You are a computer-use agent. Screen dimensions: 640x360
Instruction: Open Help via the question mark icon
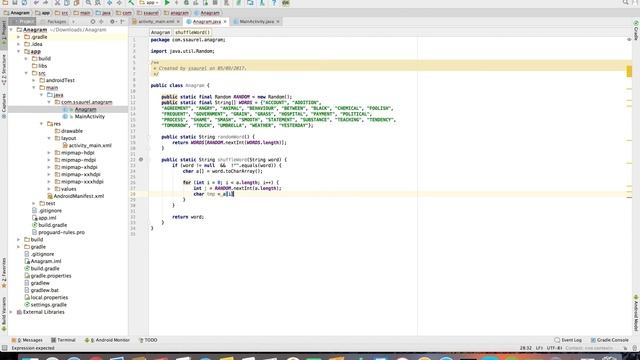coord(274,2)
